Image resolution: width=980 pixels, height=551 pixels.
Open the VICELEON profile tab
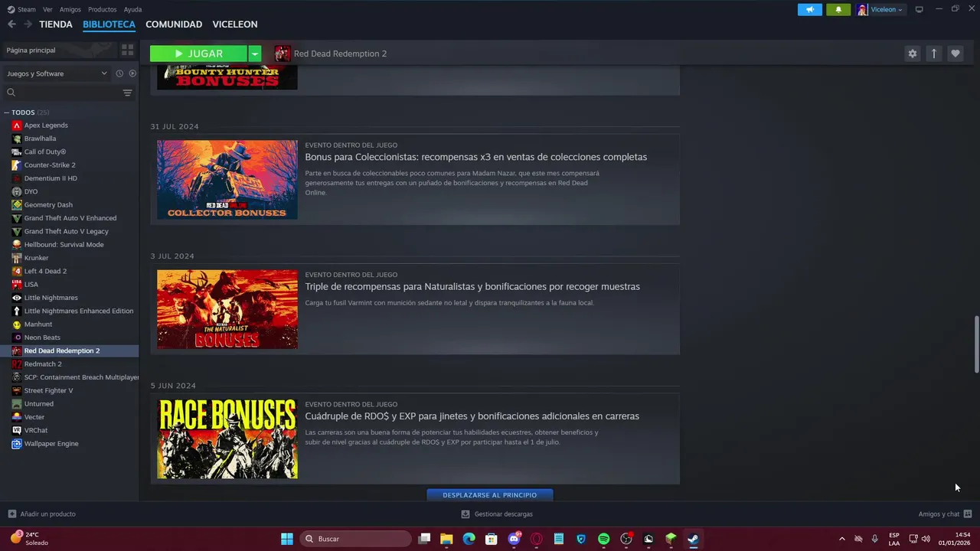click(235, 24)
